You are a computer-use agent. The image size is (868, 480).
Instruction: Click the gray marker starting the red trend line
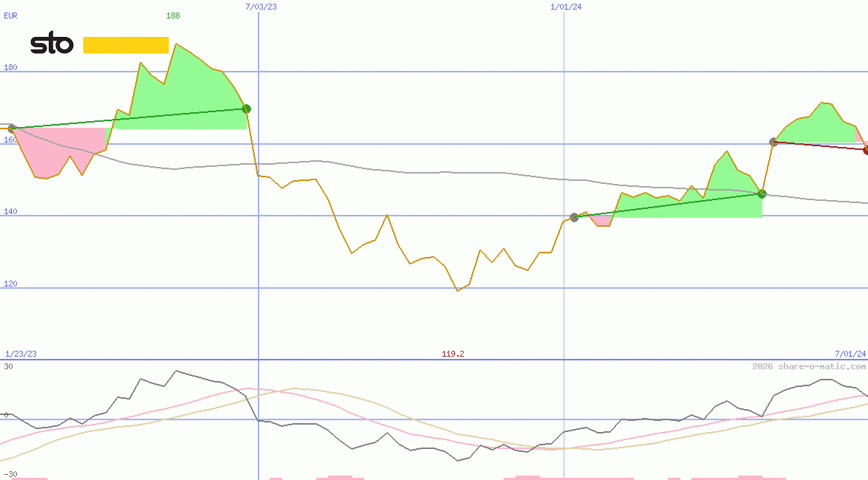[773, 142]
